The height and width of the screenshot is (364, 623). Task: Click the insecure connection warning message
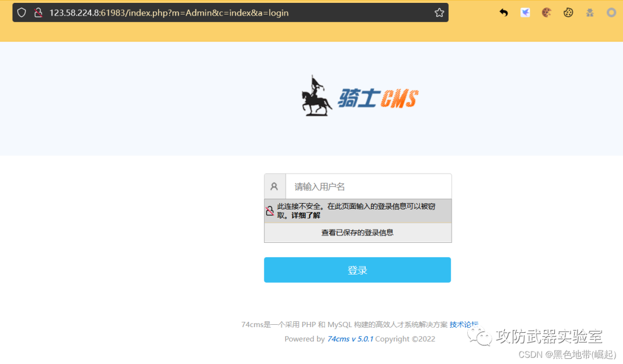(358, 211)
